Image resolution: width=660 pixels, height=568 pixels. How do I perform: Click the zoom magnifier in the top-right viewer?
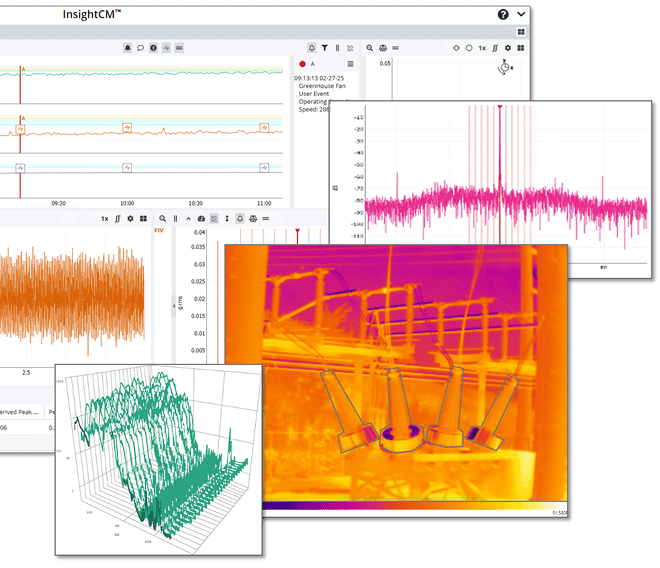point(370,48)
